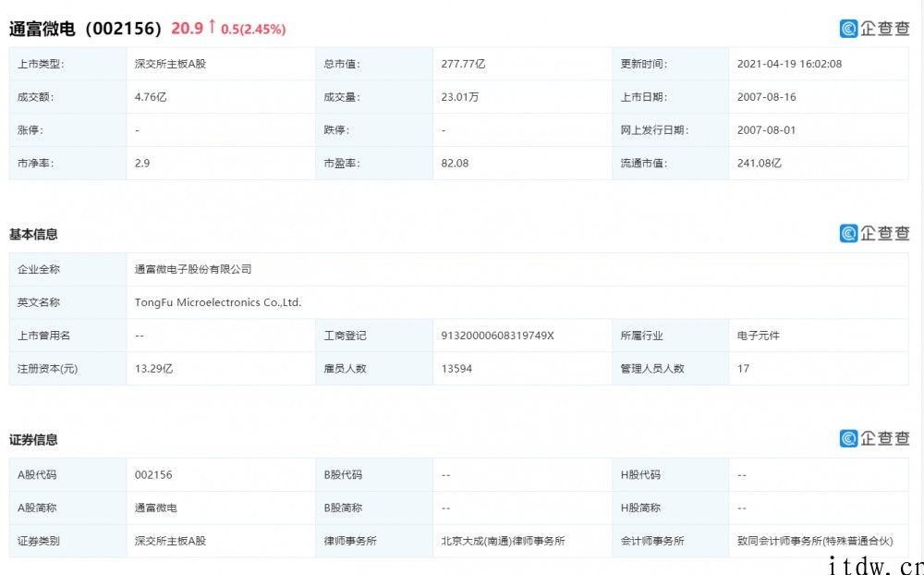Click the A股代码 label

37,474
